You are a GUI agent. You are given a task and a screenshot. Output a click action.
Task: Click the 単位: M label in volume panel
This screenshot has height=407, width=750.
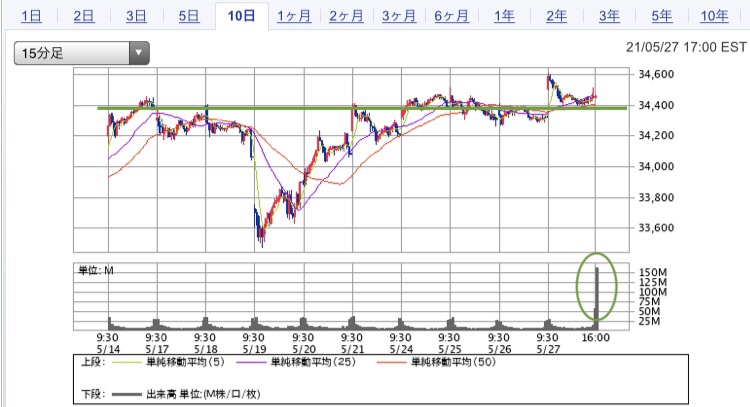(x=96, y=271)
